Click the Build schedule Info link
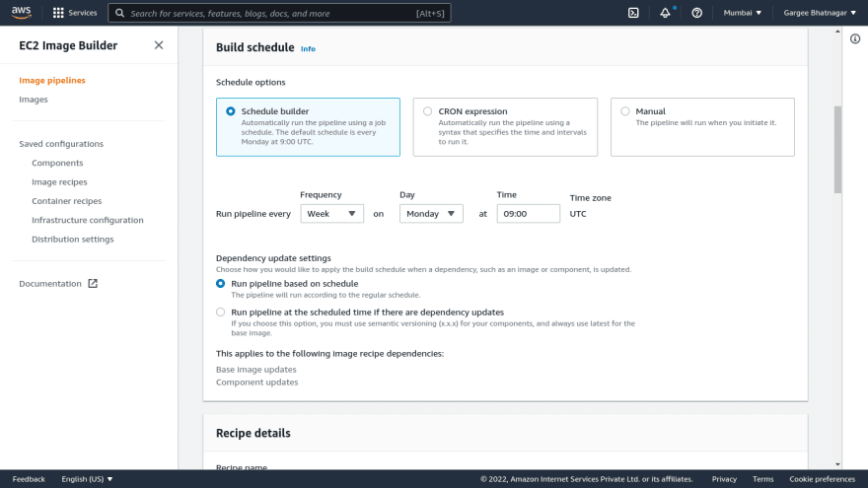Viewport: 868px width, 488px height. coord(308,48)
